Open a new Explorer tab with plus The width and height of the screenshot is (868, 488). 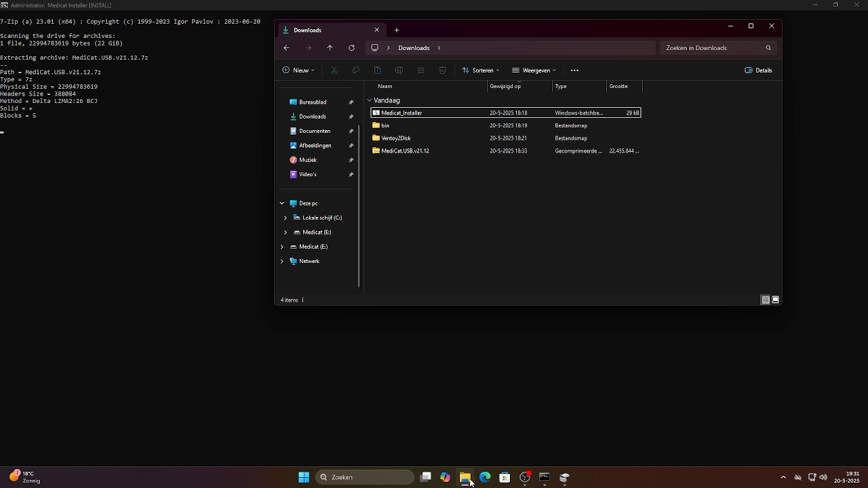[397, 30]
